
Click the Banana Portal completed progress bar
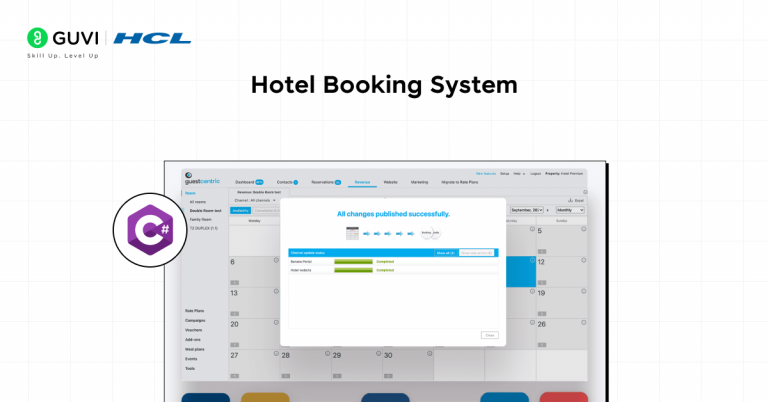point(353,262)
